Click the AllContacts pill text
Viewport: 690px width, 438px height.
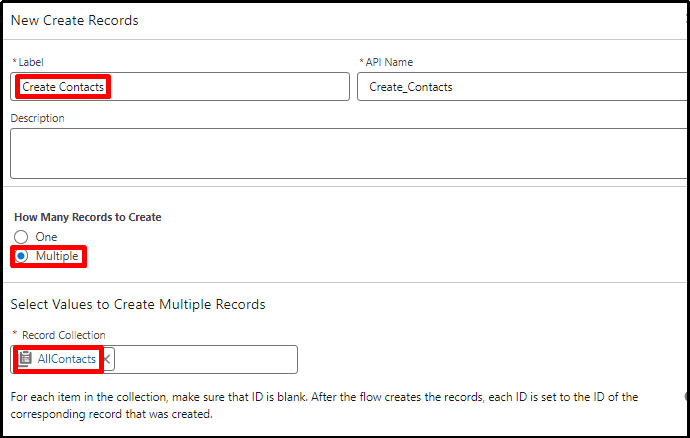point(66,359)
